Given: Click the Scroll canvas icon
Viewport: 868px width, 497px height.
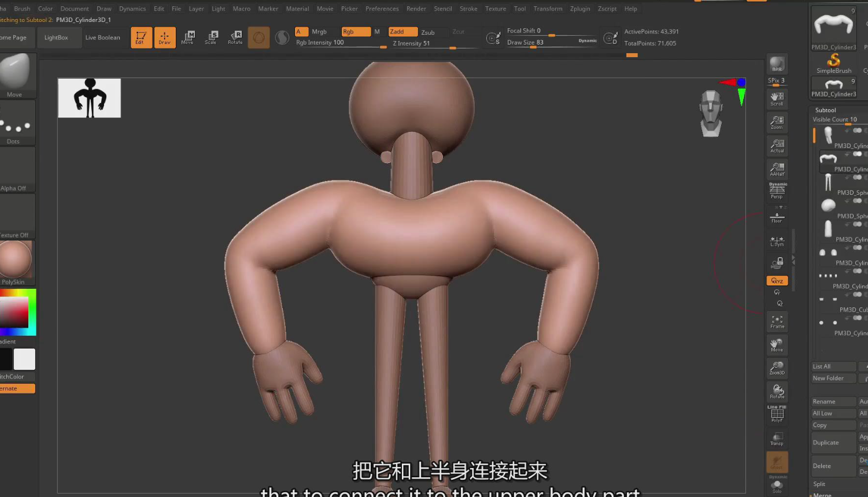Looking at the screenshot, I should 777,99.
